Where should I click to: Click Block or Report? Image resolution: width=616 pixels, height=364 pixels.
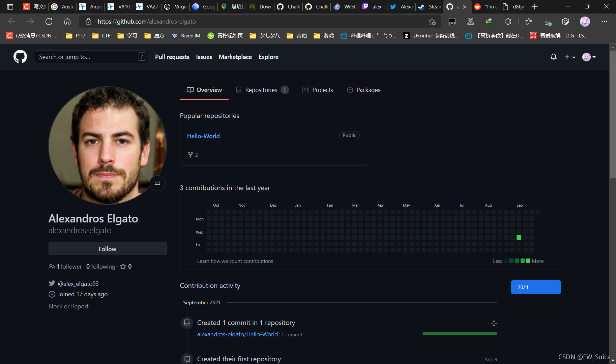click(68, 306)
